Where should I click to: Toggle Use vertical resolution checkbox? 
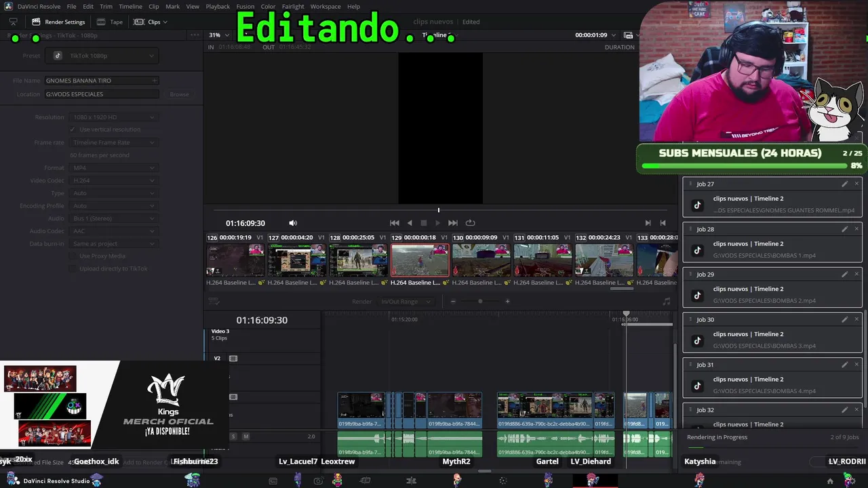click(73, 129)
